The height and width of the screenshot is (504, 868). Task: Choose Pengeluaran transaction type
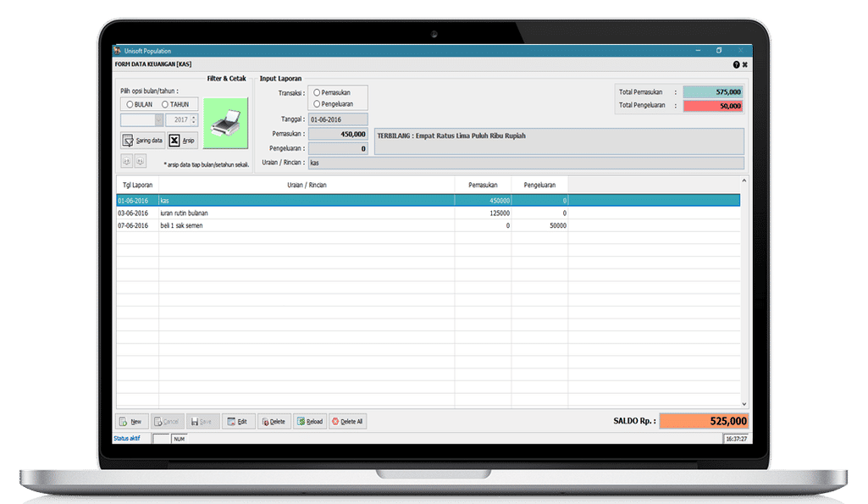317,103
